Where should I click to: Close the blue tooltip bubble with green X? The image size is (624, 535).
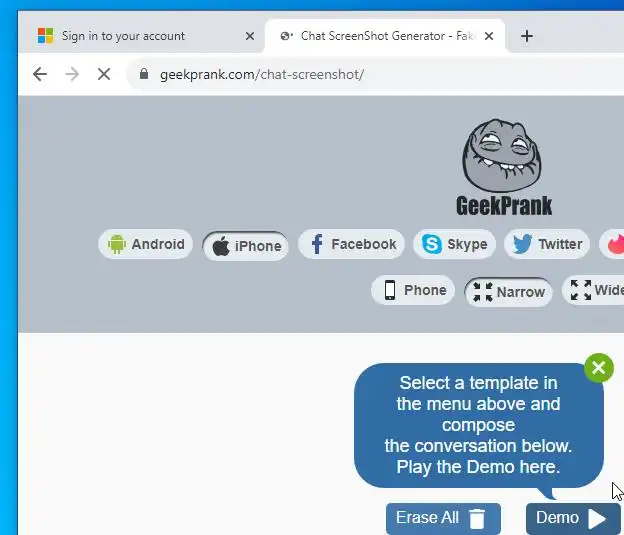click(599, 368)
